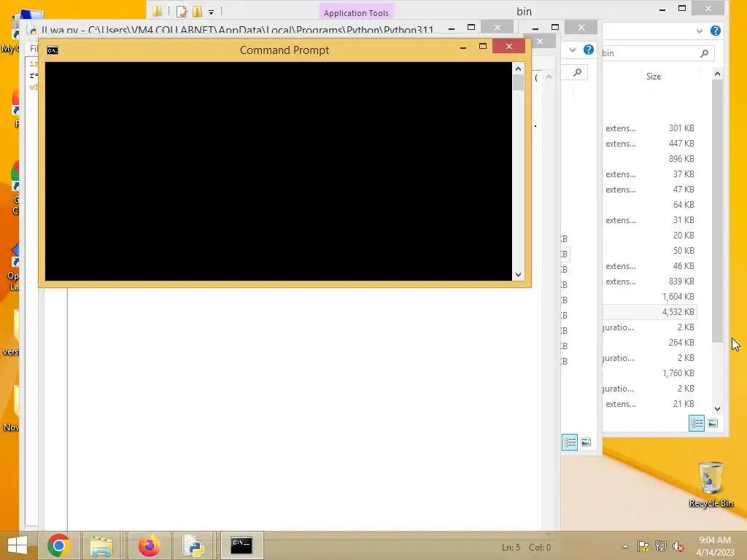This screenshot has width=747, height=560.
Task: Switch bin window to large icons view
Action: 713,423
